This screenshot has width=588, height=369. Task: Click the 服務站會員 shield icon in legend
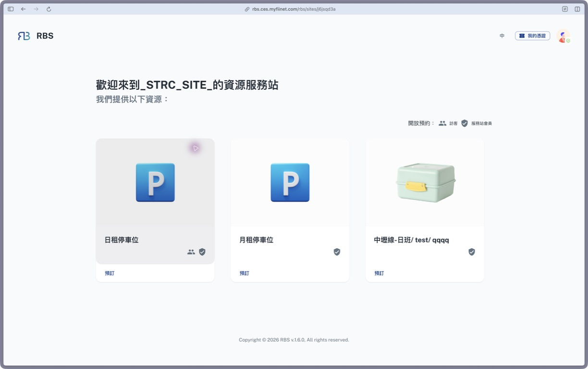coord(465,123)
